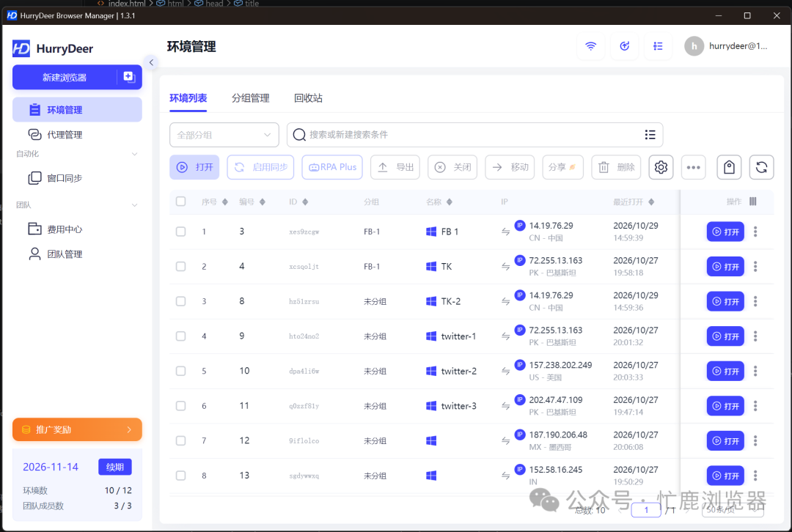Collapse the sidebar with the arrow
The image size is (792, 532).
point(151,62)
